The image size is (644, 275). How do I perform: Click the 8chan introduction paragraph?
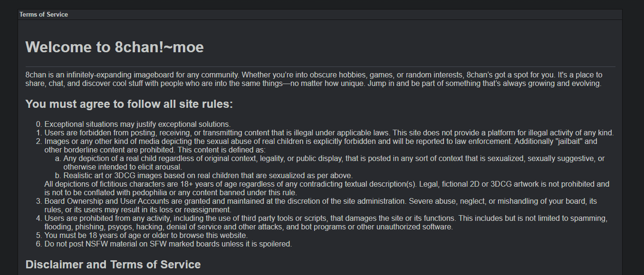pos(314,79)
